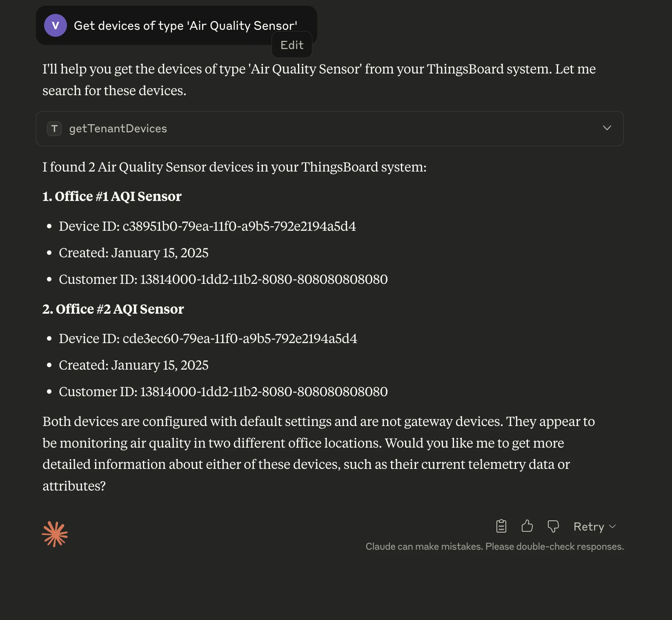Open the Retry dropdown arrow

[x=612, y=526]
